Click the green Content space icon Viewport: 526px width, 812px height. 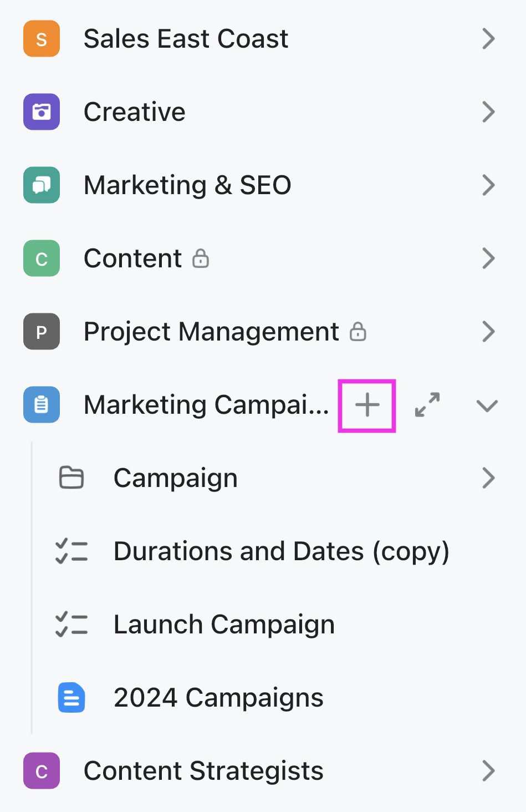pyautogui.click(x=41, y=258)
